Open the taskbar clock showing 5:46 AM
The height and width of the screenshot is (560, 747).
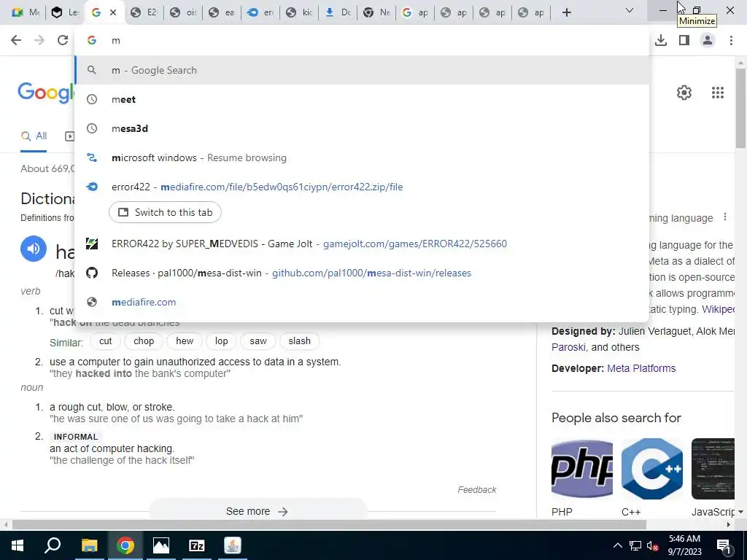(x=684, y=545)
